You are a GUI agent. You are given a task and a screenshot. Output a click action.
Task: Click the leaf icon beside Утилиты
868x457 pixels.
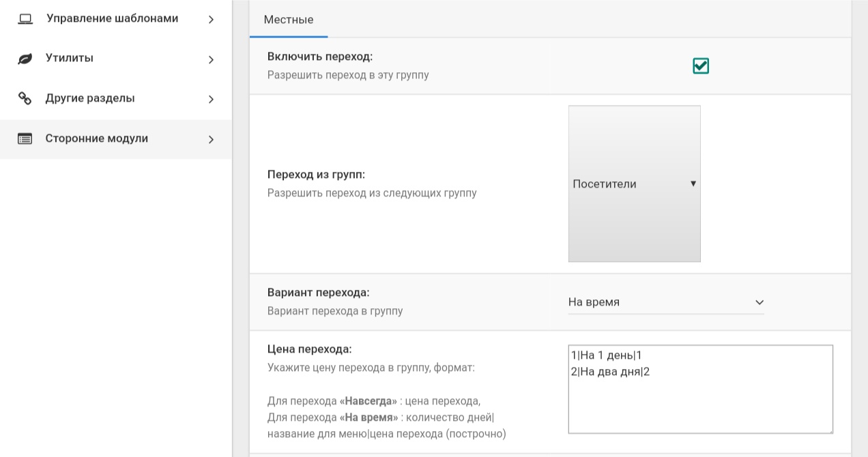click(x=25, y=59)
